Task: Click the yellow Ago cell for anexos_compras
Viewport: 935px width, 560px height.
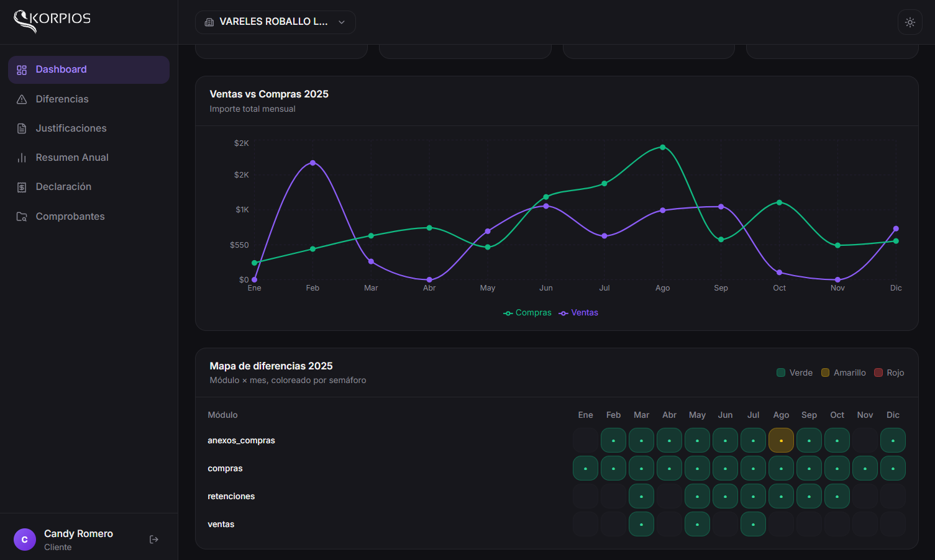Action: tap(781, 440)
